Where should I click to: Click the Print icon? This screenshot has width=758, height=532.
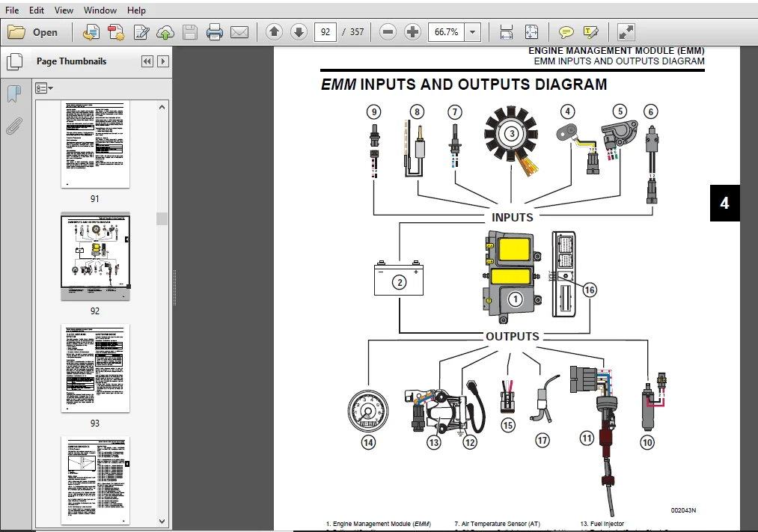pos(215,32)
